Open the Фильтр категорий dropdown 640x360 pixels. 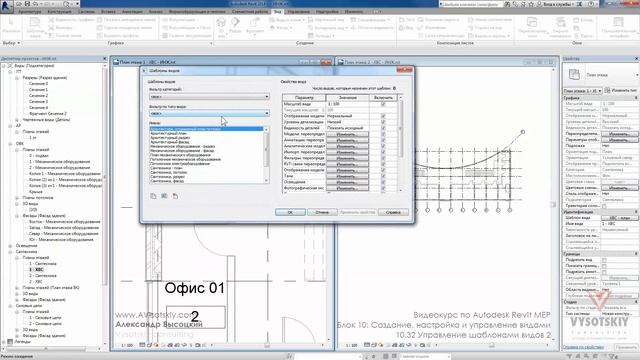[x=209, y=97]
